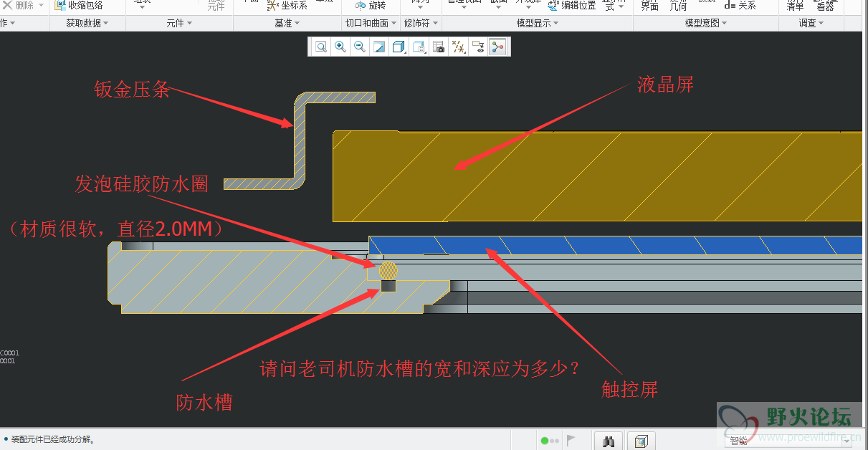Screen dimensions: 868x450
Task: Select the round yellow seal ring section
Action: pos(388,270)
